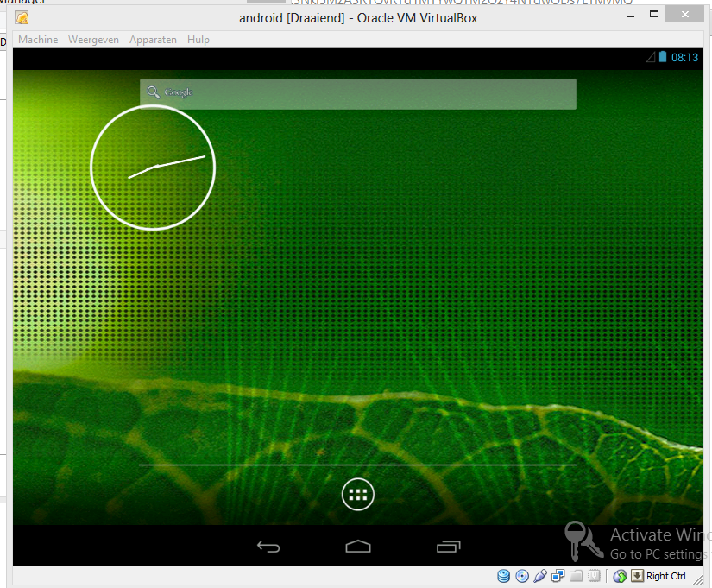The height and width of the screenshot is (588, 712).
Task: Open the analog clock widget
Action: click(x=153, y=168)
